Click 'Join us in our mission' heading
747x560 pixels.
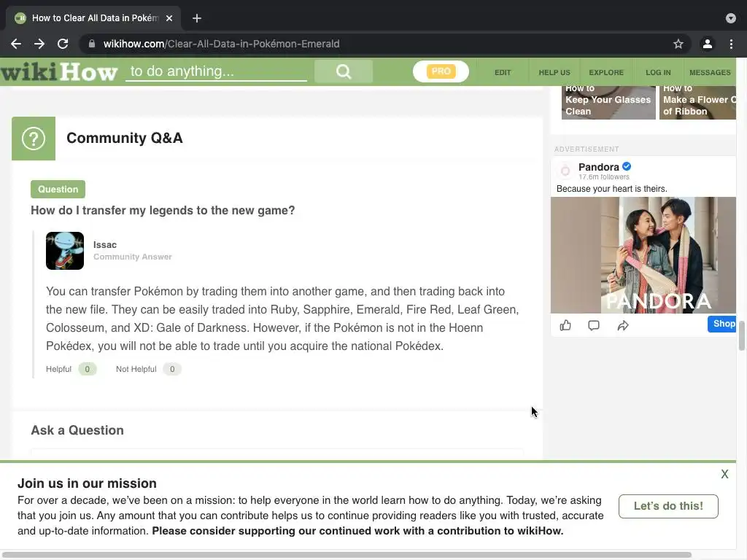click(x=88, y=483)
